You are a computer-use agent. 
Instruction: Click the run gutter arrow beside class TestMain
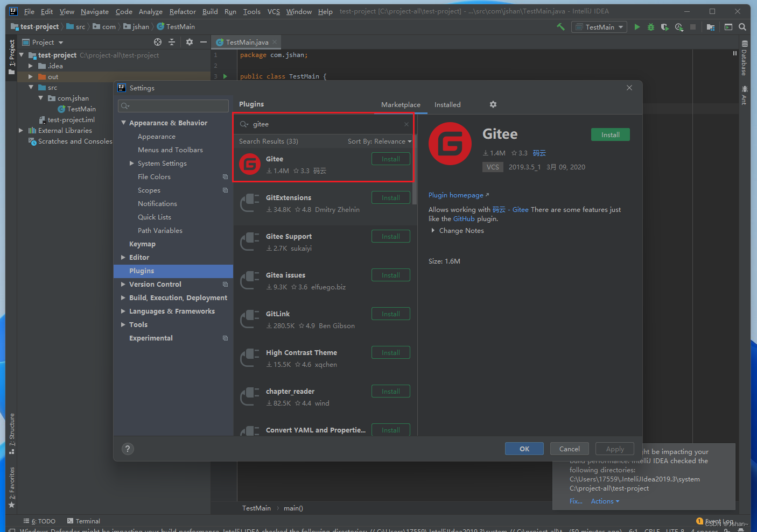(x=225, y=76)
